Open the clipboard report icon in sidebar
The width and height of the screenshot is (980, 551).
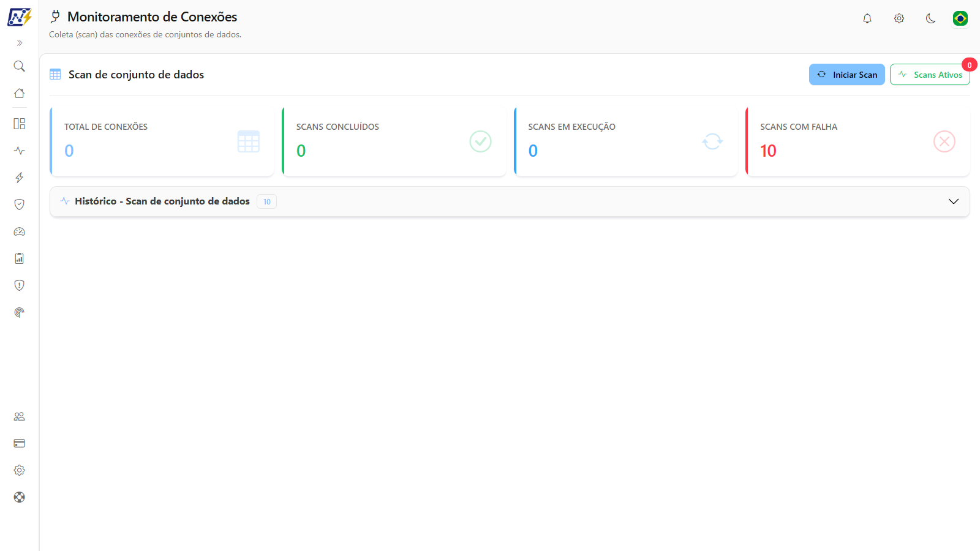coord(20,258)
